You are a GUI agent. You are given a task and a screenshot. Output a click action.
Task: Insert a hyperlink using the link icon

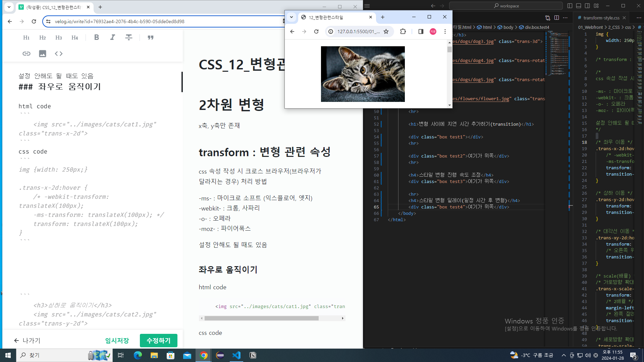coord(26,54)
